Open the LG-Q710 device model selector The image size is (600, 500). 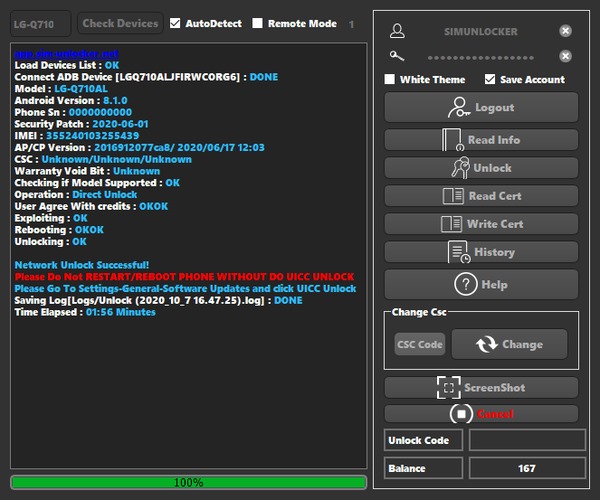pyautogui.click(x=41, y=24)
